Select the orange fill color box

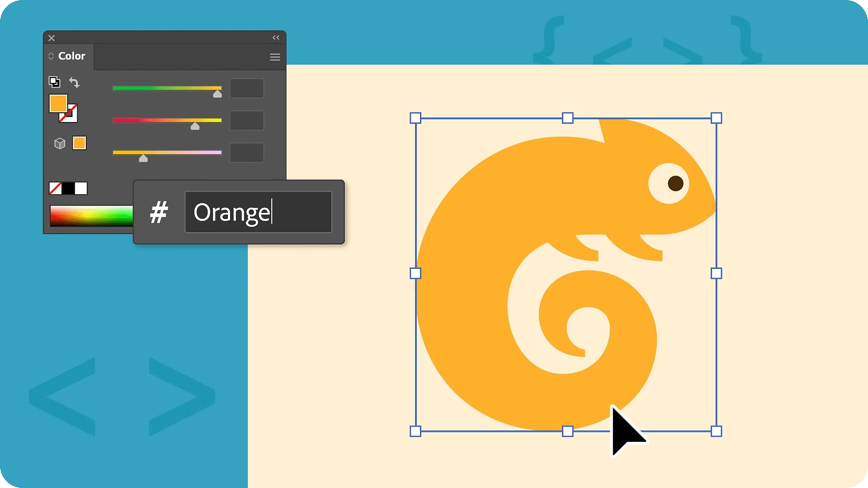pyautogui.click(x=58, y=103)
